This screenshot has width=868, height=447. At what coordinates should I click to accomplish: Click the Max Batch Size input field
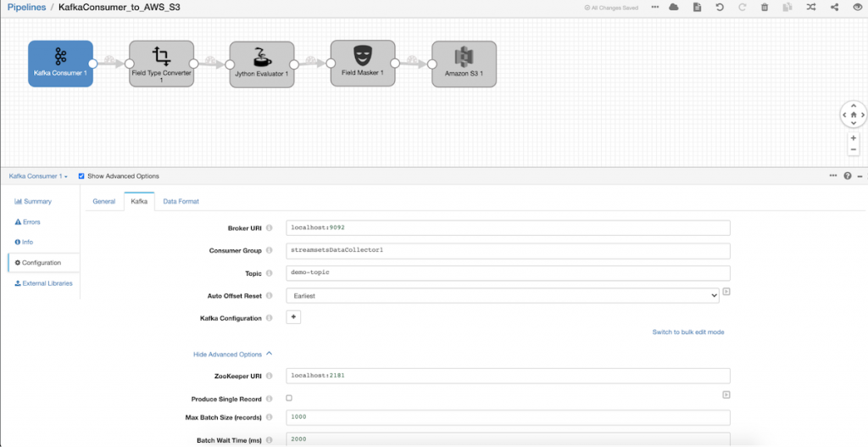[x=509, y=417]
